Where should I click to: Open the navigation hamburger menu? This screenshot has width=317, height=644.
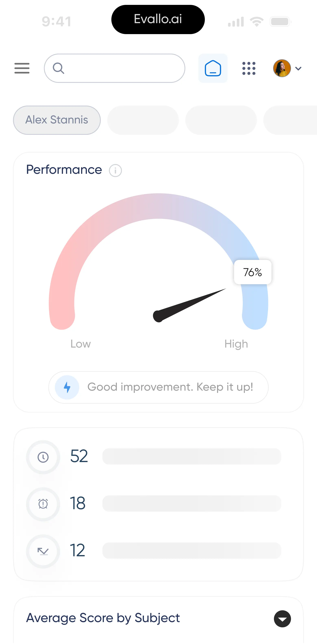coord(22,68)
